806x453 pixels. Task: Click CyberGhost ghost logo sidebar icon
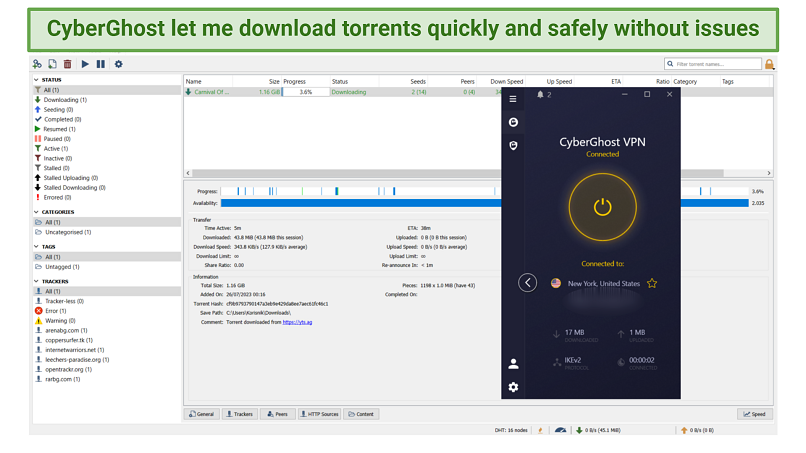(513, 122)
